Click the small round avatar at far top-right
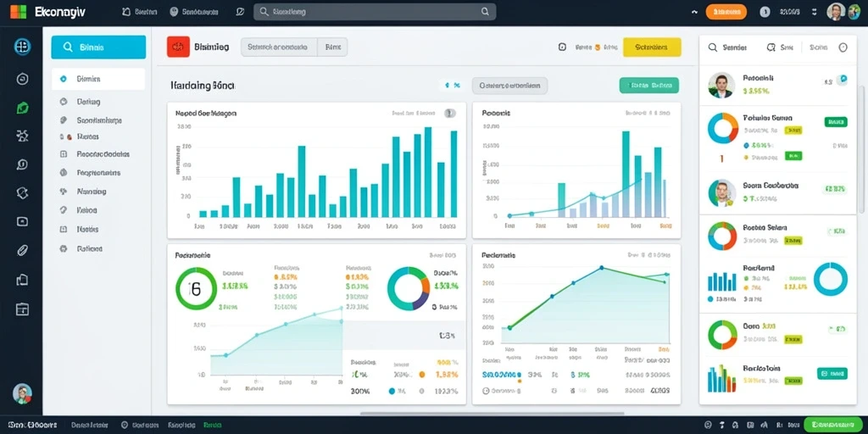The image size is (868, 434). tap(854, 12)
